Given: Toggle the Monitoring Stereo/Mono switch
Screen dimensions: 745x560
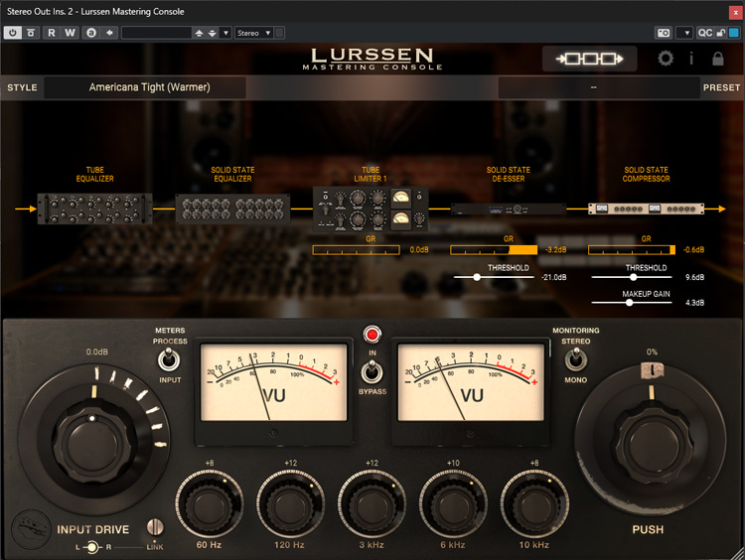Looking at the screenshot, I should pyautogui.click(x=575, y=359).
